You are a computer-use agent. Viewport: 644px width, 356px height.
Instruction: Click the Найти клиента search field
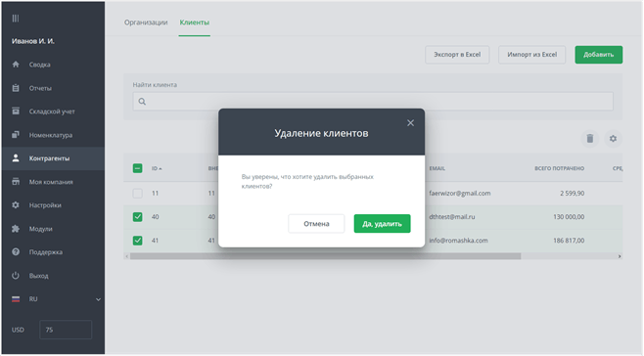[373, 102]
